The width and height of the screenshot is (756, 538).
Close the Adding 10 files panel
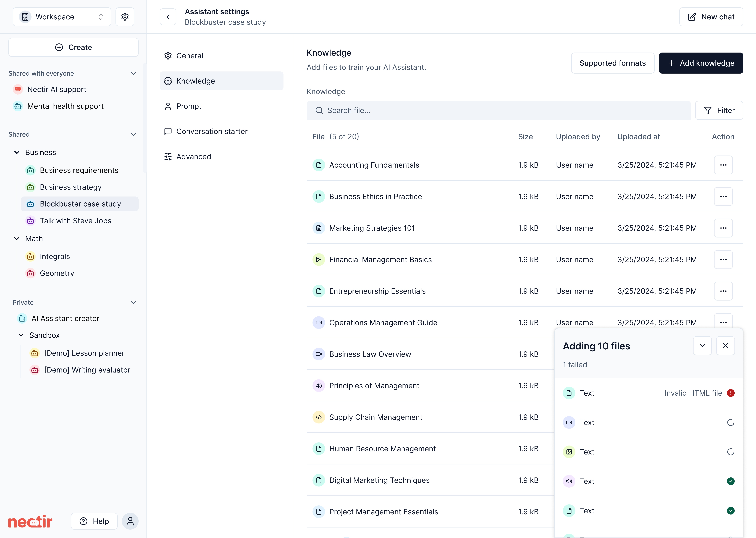(726, 346)
